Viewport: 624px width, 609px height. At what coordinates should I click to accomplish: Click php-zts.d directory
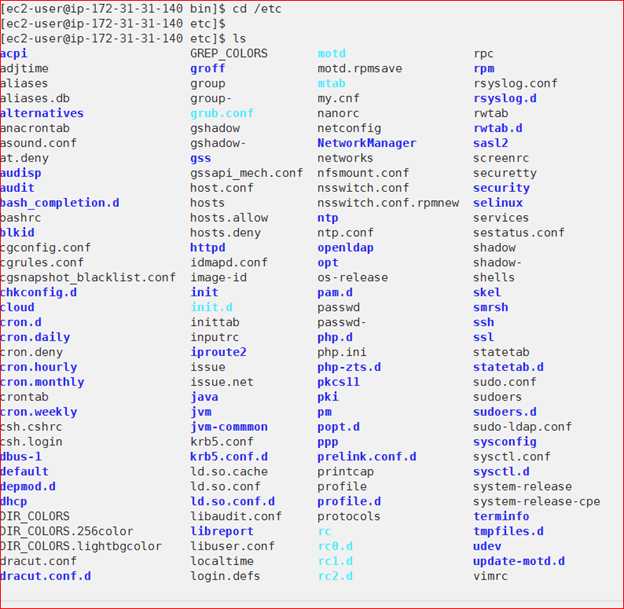[x=349, y=367]
